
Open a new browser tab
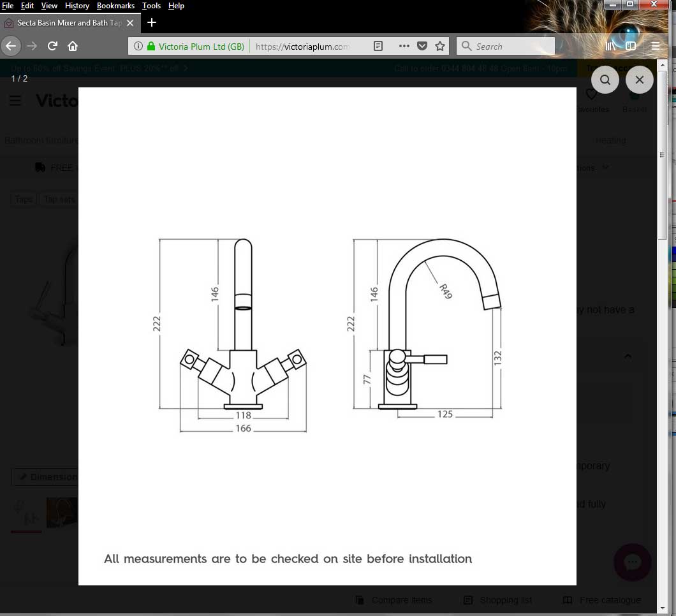point(152,23)
